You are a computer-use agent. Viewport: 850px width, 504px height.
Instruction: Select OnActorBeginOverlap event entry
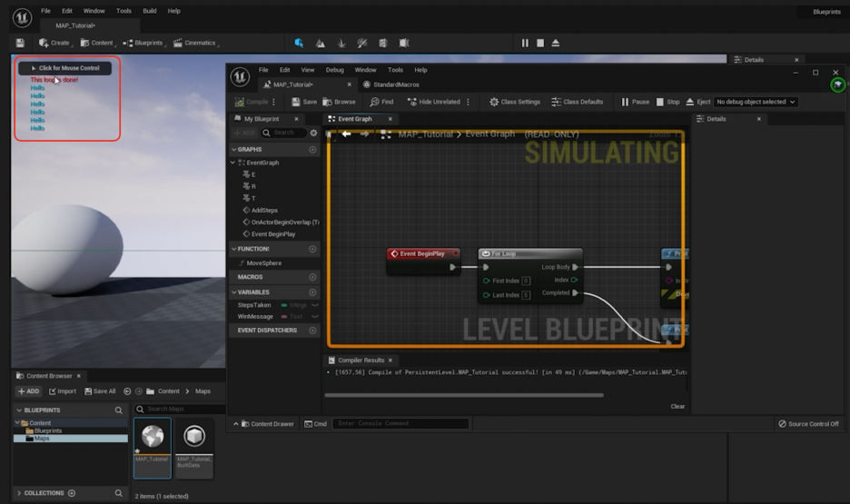(x=281, y=222)
